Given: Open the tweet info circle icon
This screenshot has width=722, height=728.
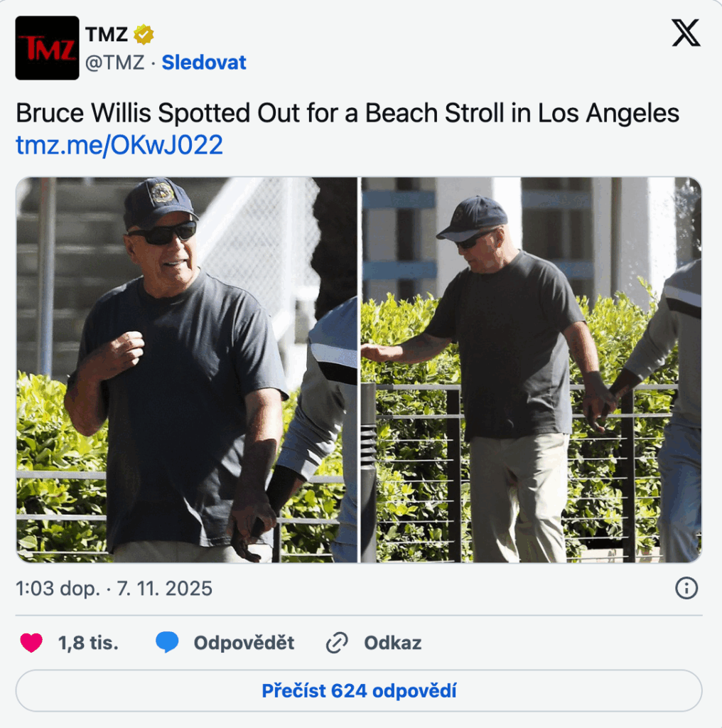Looking at the screenshot, I should [686, 588].
